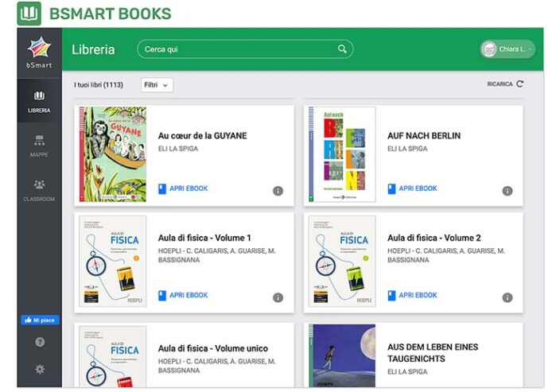Switch to Mappe section
Image resolution: width=560 pixels, height=392 pixels.
click(40, 146)
